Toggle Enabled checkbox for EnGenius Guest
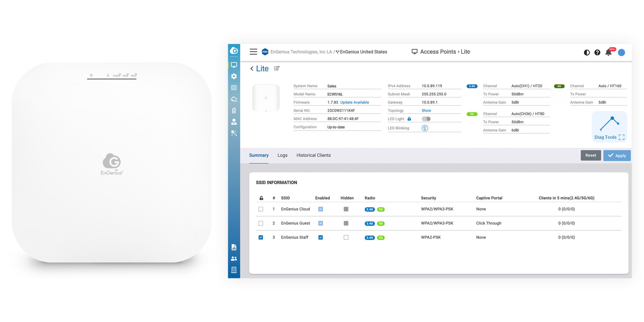Screen dimensions: 644x322 click(320, 223)
